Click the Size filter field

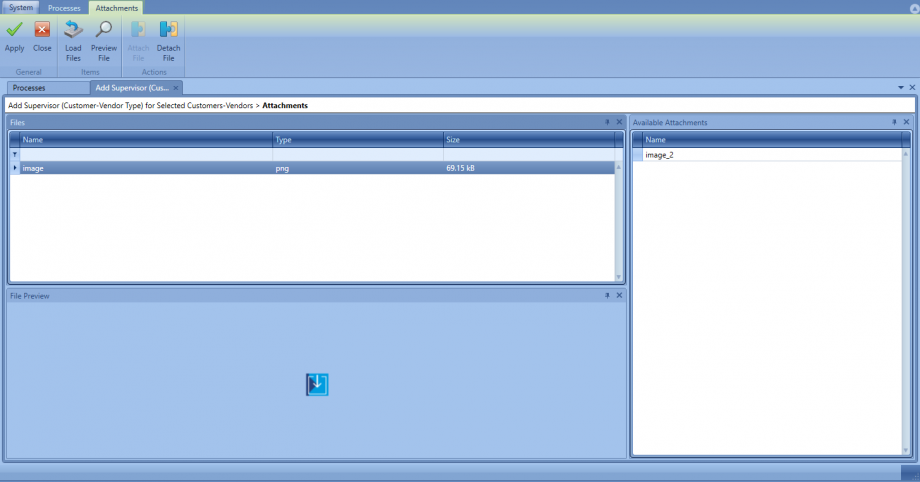tap(529, 154)
